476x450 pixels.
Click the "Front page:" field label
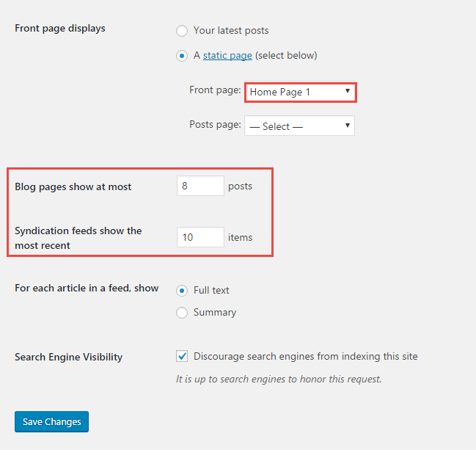[x=215, y=90]
